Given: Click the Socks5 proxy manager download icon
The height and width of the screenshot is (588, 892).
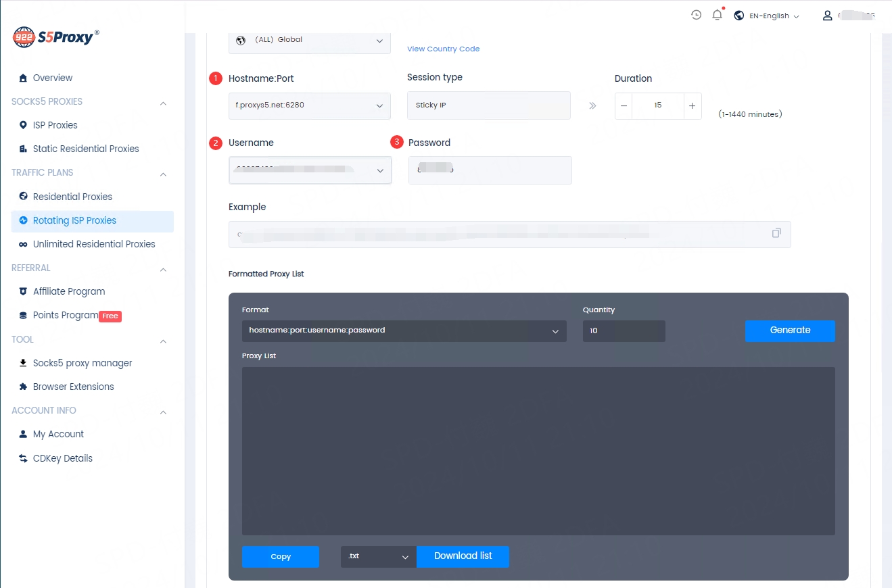Looking at the screenshot, I should point(23,364).
